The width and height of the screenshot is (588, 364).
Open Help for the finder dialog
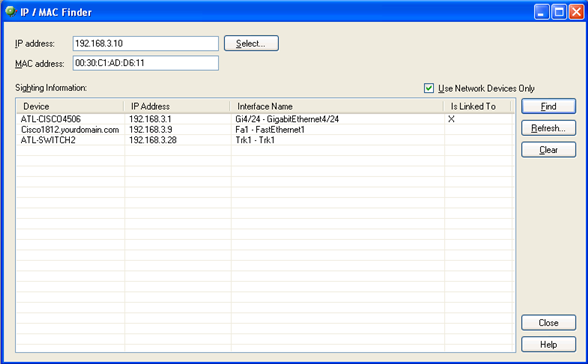click(548, 345)
